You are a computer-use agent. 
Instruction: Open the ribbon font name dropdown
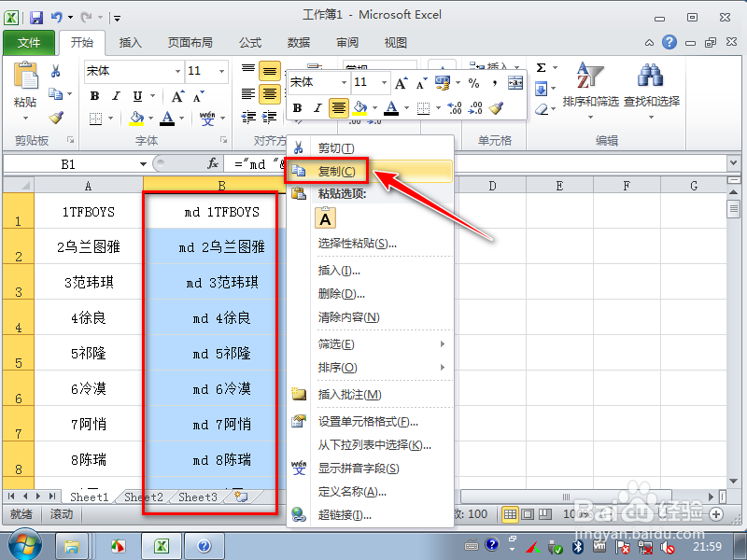click(177, 71)
